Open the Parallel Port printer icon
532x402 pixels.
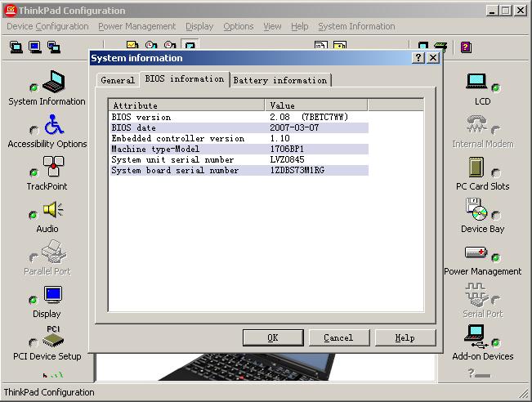pos(54,252)
